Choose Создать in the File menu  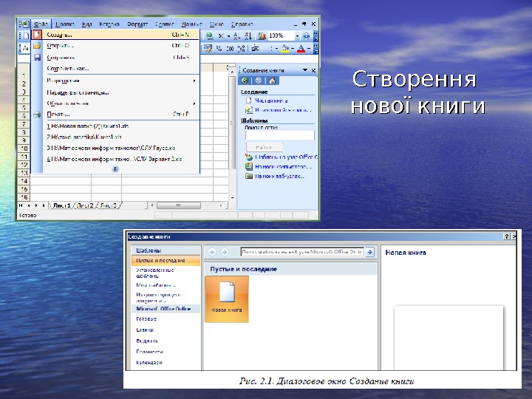115,35
